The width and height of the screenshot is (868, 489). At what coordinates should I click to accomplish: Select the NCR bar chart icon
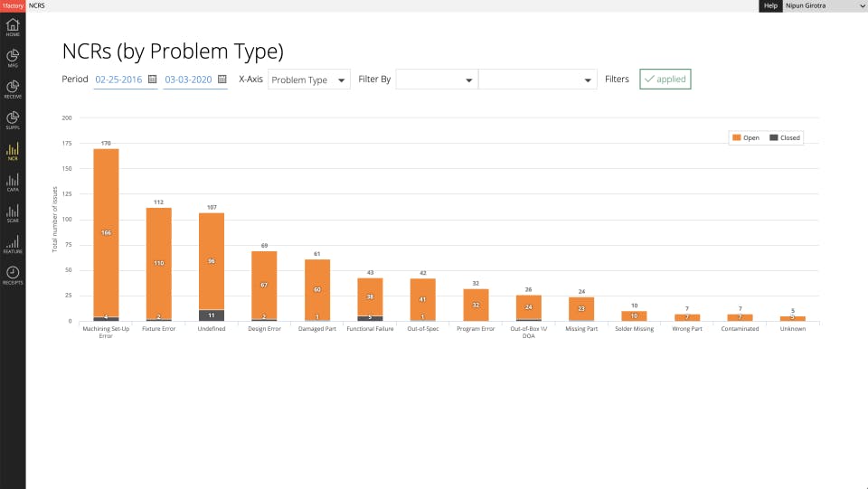13,151
